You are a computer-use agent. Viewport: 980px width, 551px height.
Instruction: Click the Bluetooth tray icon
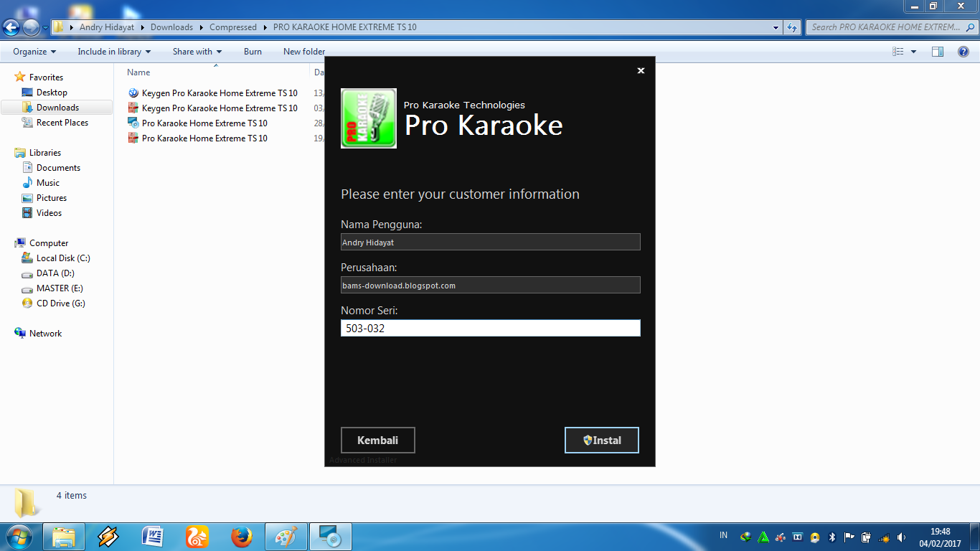(832, 537)
